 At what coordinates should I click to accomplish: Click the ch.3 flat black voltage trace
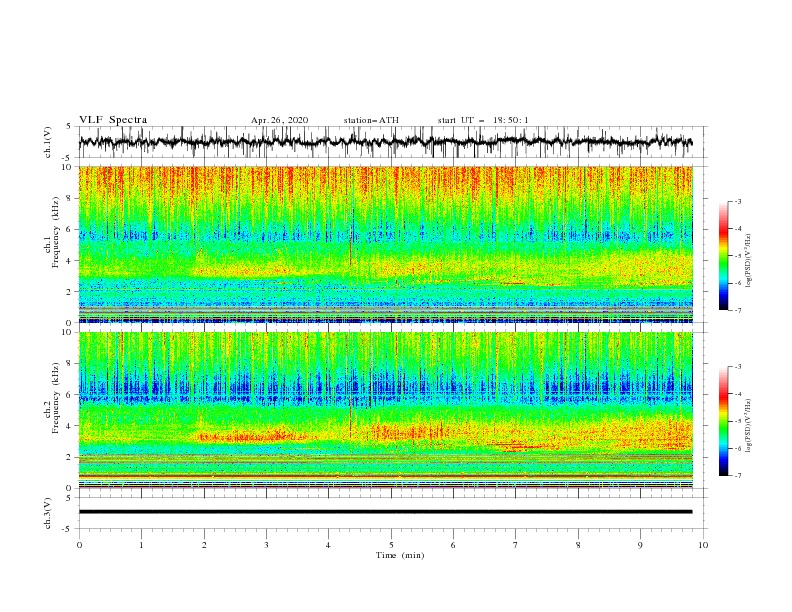pyautogui.click(x=385, y=512)
